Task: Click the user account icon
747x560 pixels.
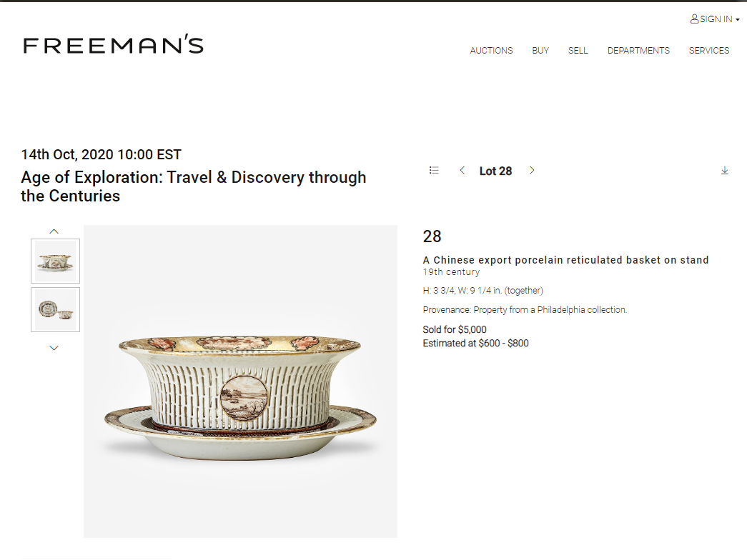Action: 694,19
